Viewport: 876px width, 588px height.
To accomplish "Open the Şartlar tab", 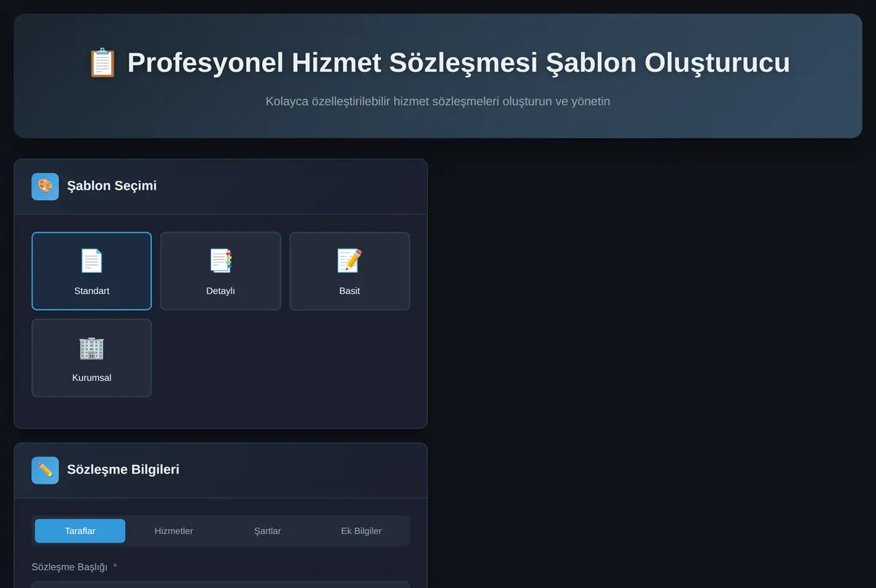I will 267,531.
